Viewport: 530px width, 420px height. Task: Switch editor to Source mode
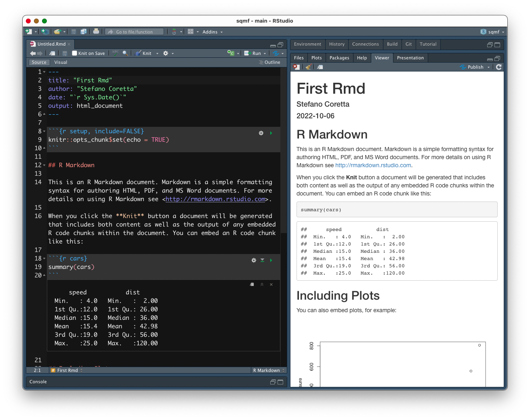tap(39, 62)
